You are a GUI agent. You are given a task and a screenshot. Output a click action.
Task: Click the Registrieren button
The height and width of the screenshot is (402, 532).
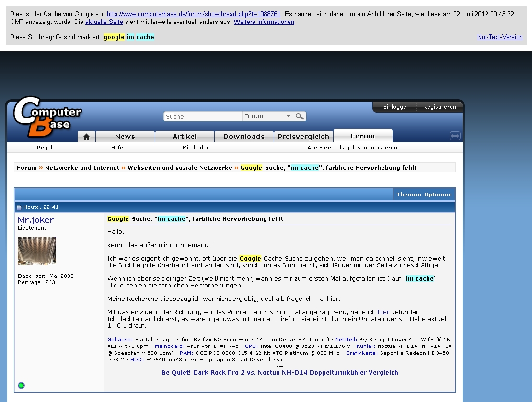coord(439,107)
